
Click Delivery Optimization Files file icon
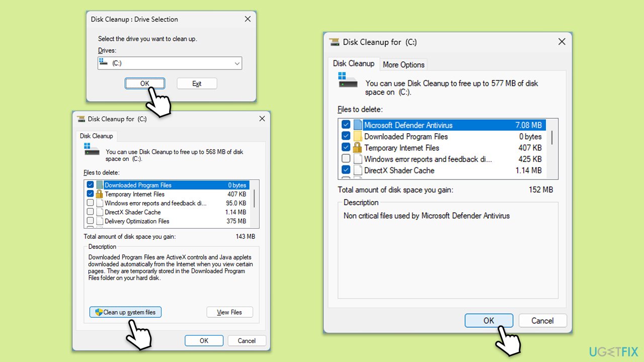coord(100,221)
